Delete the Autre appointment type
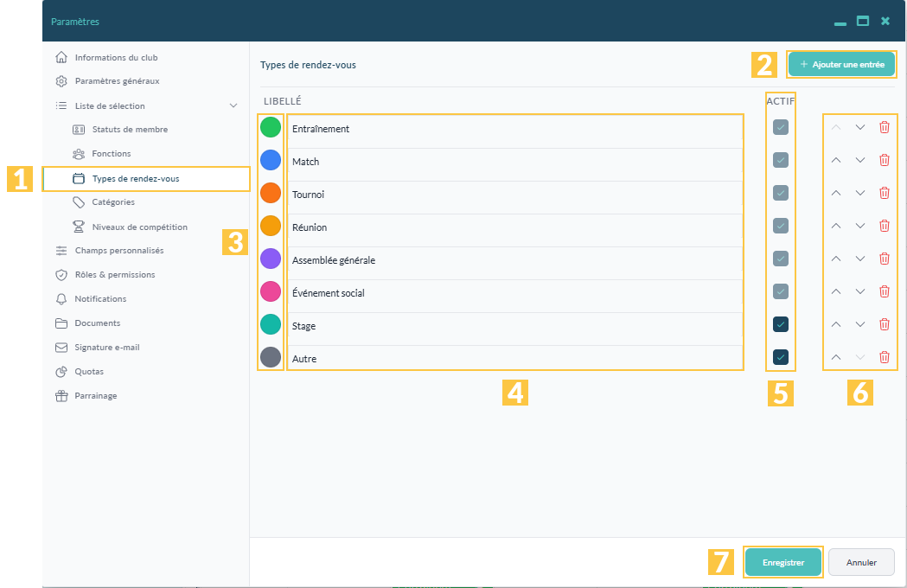Screen dimensions: 907x588 pos(884,358)
